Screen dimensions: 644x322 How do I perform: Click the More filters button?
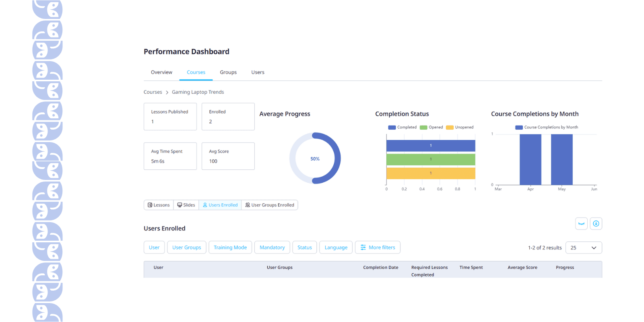(x=378, y=248)
